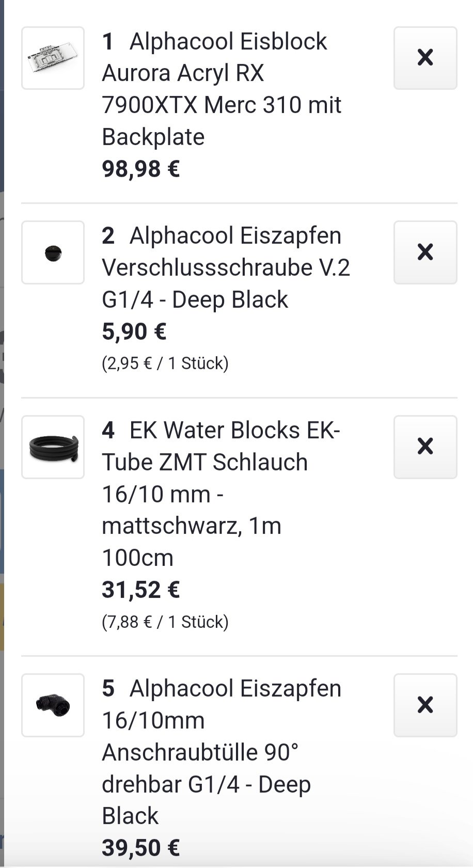Screen dimensions: 473x868
Task: Open the Eisblock Aurora GPU block thumbnail
Action: pyautogui.click(x=53, y=58)
